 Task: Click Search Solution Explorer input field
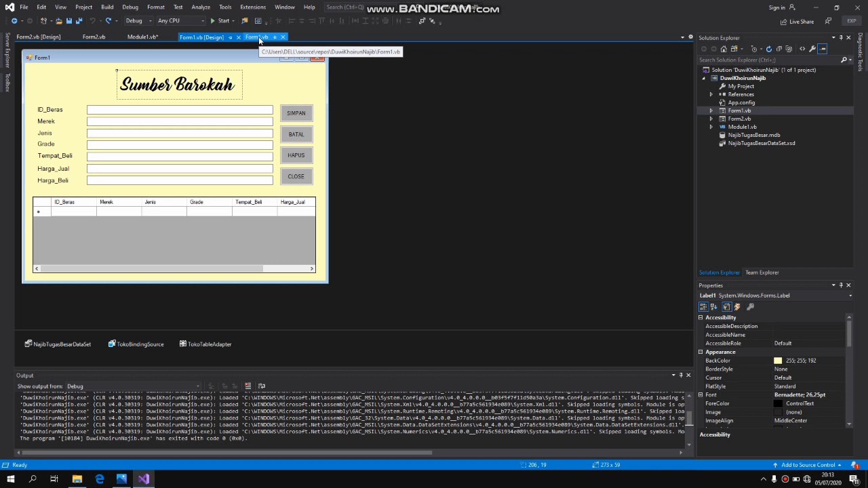(x=768, y=60)
